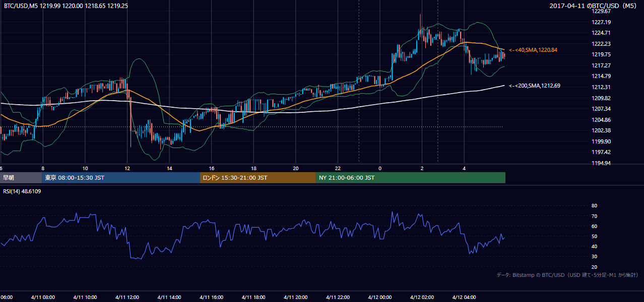
Task: Click price axis value 1197.42
Action: pos(602,152)
